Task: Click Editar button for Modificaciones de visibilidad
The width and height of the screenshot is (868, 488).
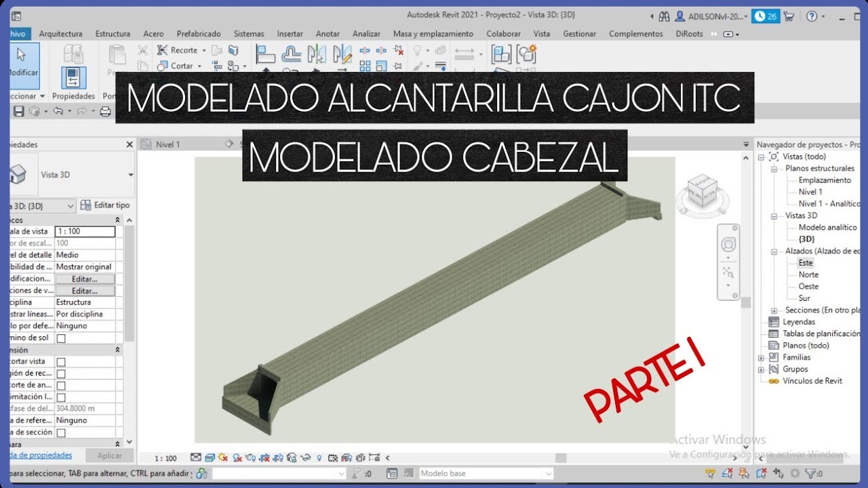Action: pyautogui.click(x=85, y=279)
